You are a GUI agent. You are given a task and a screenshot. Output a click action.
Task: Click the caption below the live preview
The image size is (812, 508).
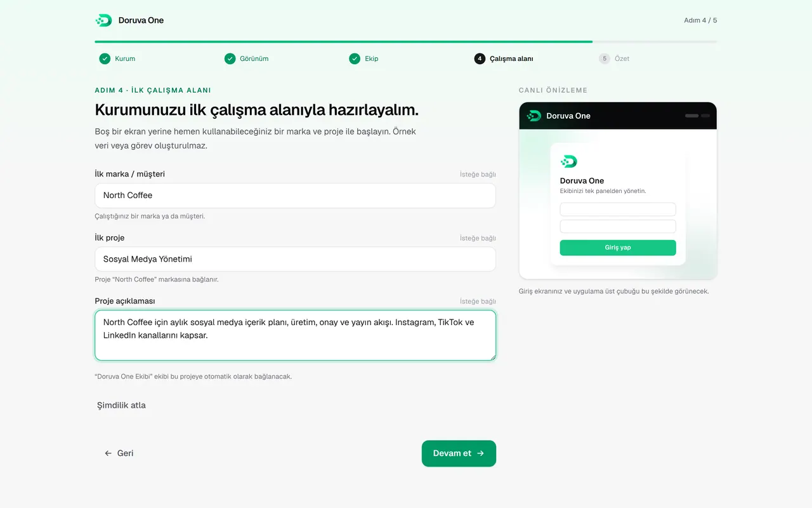tap(614, 291)
